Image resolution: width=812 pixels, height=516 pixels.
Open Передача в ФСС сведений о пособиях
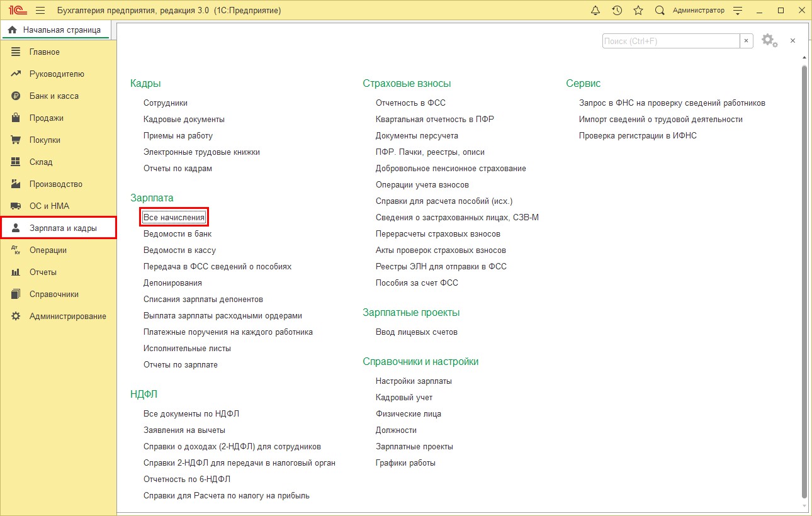click(217, 266)
